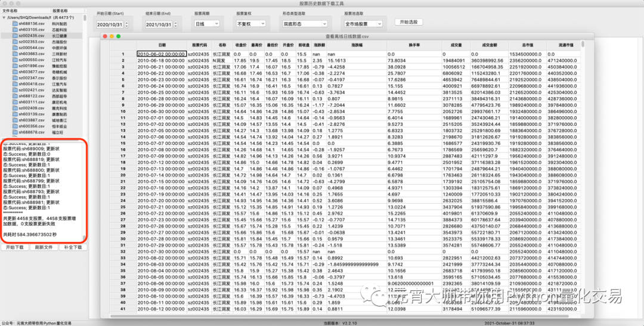Screen dimensions: 644x326
Task: Click amount cell 360398992.56
Action: [489, 60]
